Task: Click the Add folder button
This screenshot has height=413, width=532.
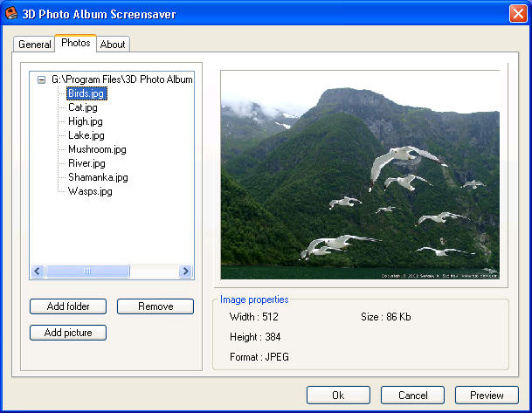Action: (x=68, y=306)
